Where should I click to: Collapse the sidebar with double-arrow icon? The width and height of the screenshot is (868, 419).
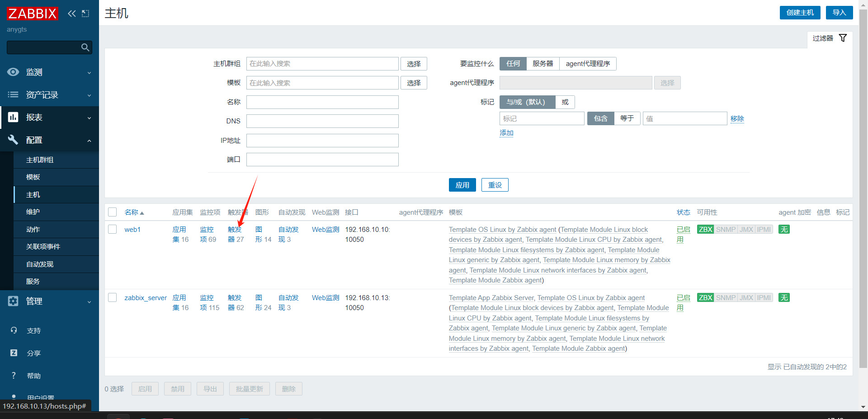[71, 14]
